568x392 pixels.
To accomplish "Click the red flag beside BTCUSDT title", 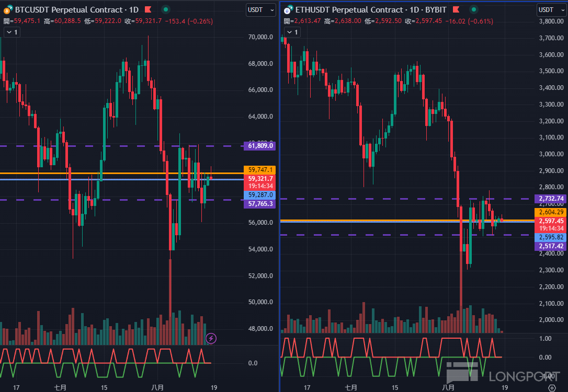I will pyautogui.click(x=148, y=9).
